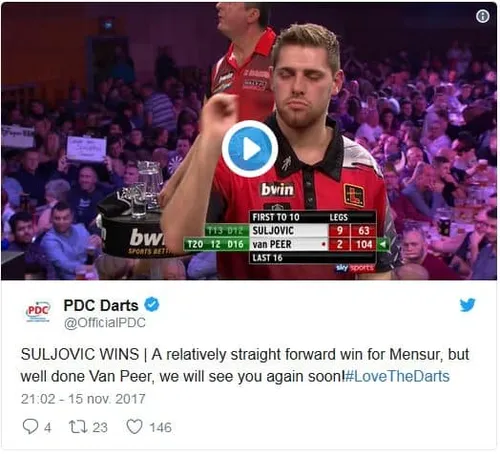Click the SULJOVIC name on the scoreboard overlay
This screenshot has width=500, height=454.
[273, 231]
